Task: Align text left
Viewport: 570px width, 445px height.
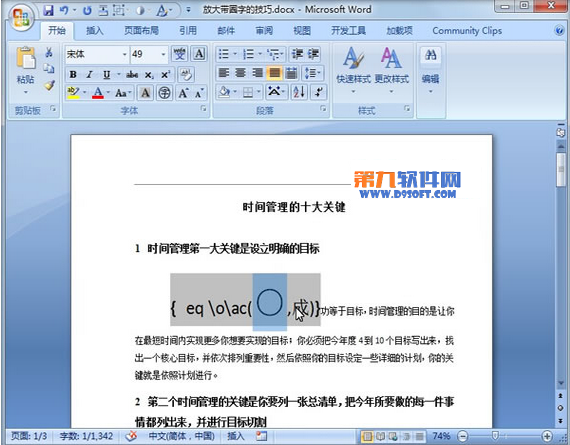Action: [224, 73]
